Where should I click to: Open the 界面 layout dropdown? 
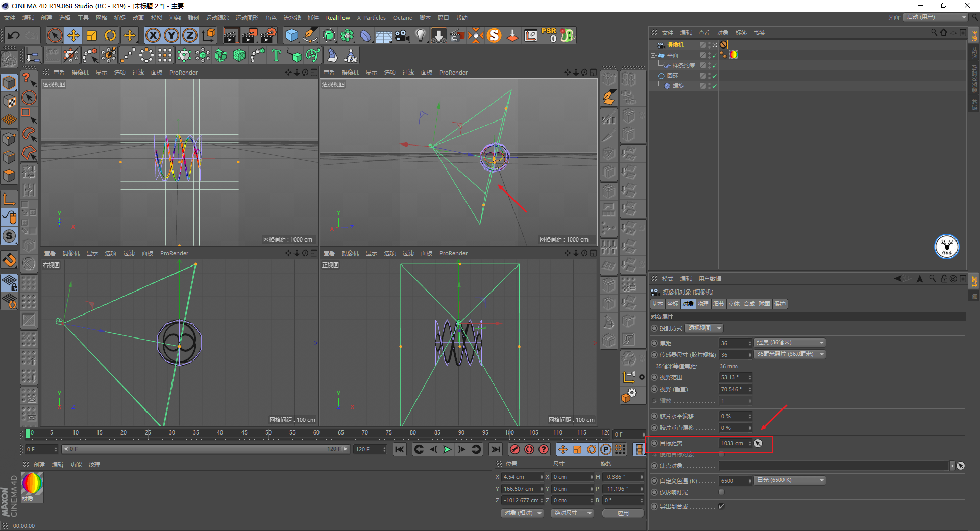936,17
